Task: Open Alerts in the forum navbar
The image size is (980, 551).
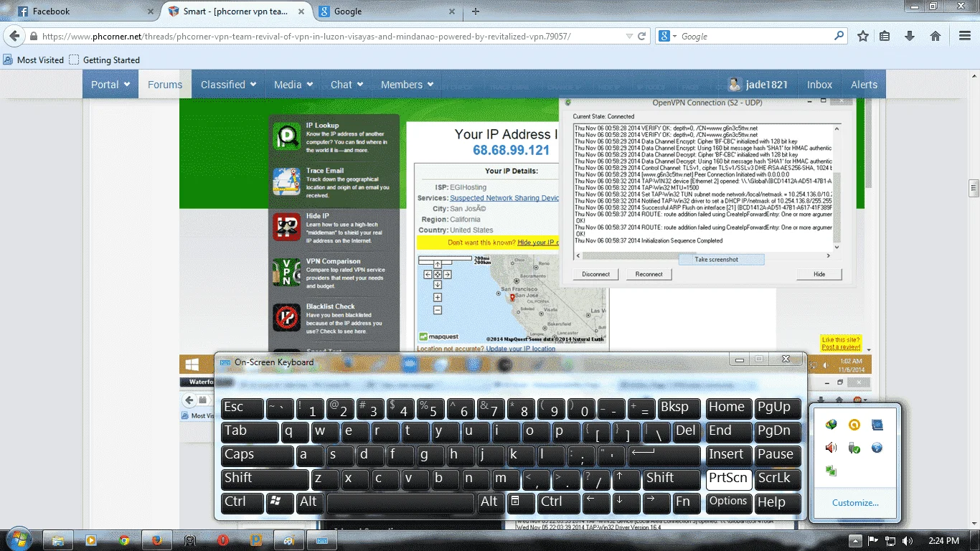Action: (x=864, y=85)
